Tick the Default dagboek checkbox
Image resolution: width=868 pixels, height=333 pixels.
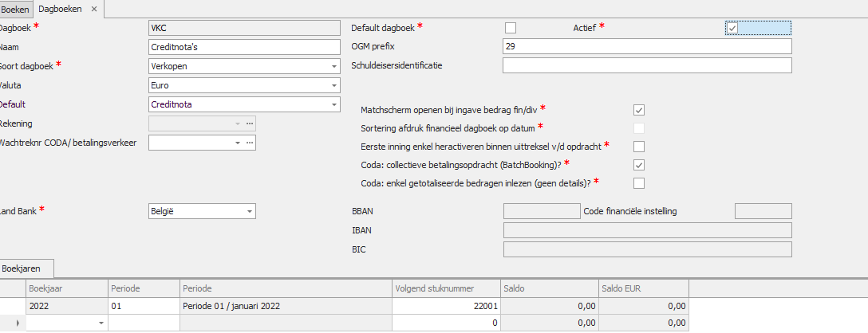[511, 28]
